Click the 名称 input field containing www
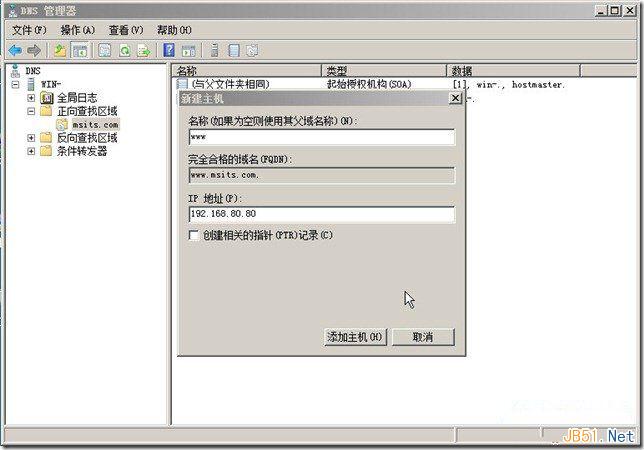The image size is (644, 450). [322, 137]
